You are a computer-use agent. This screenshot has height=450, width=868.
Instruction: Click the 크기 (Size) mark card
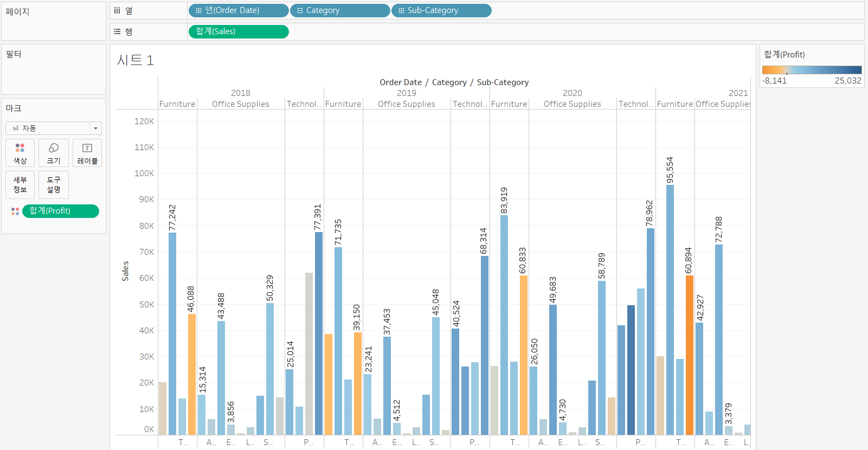pos(54,153)
